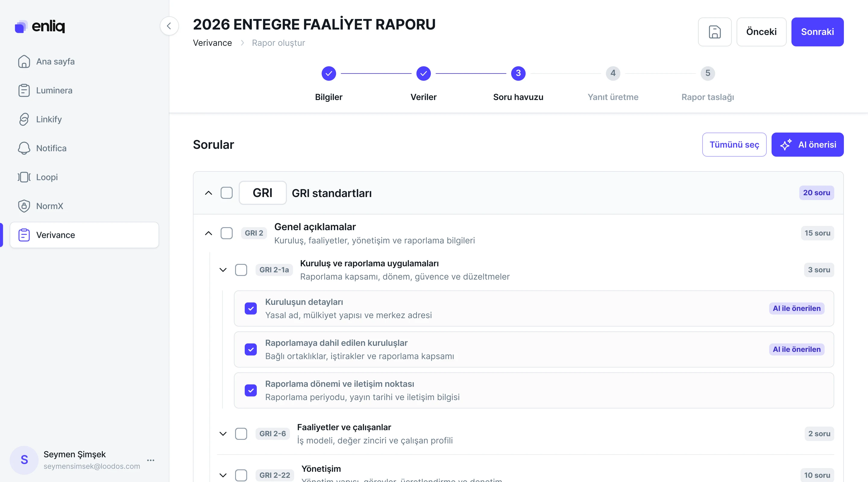The width and height of the screenshot is (868, 482).
Task: Toggle GRI 2-1a subgroup chevron
Action: point(223,270)
